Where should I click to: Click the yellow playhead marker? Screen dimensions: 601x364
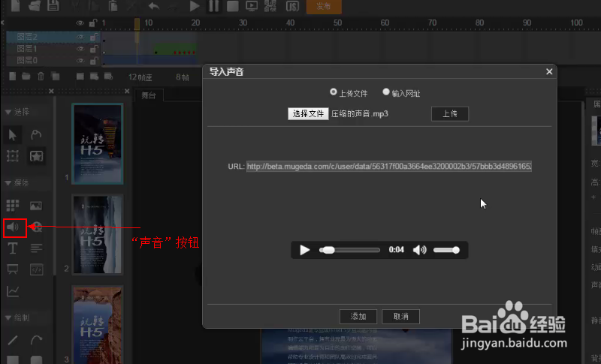coord(137,24)
